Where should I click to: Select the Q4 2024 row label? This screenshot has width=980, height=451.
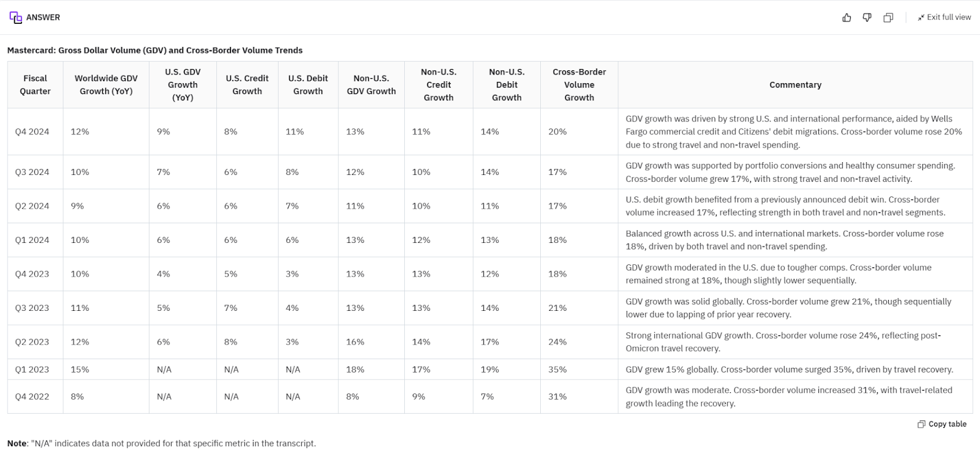pyautogui.click(x=32, y=132)
